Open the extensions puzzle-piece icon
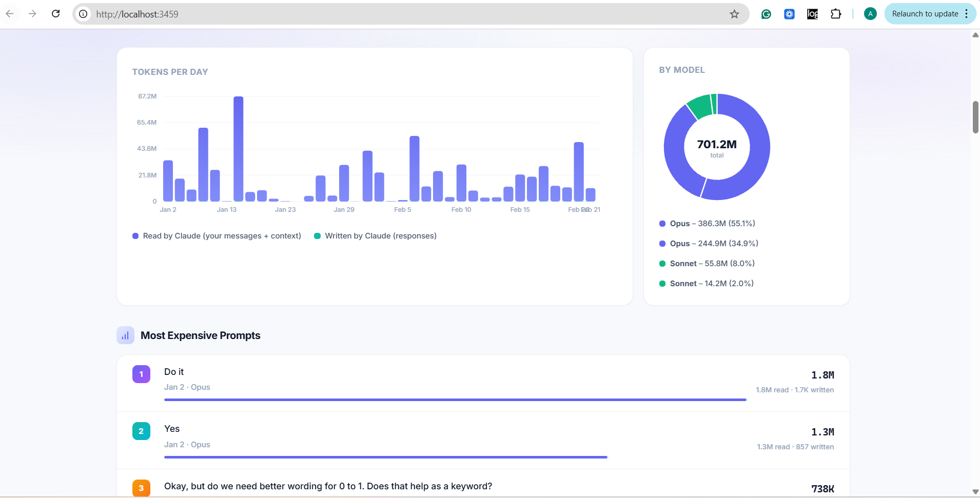The image size is (980, 498). point(836,14)
